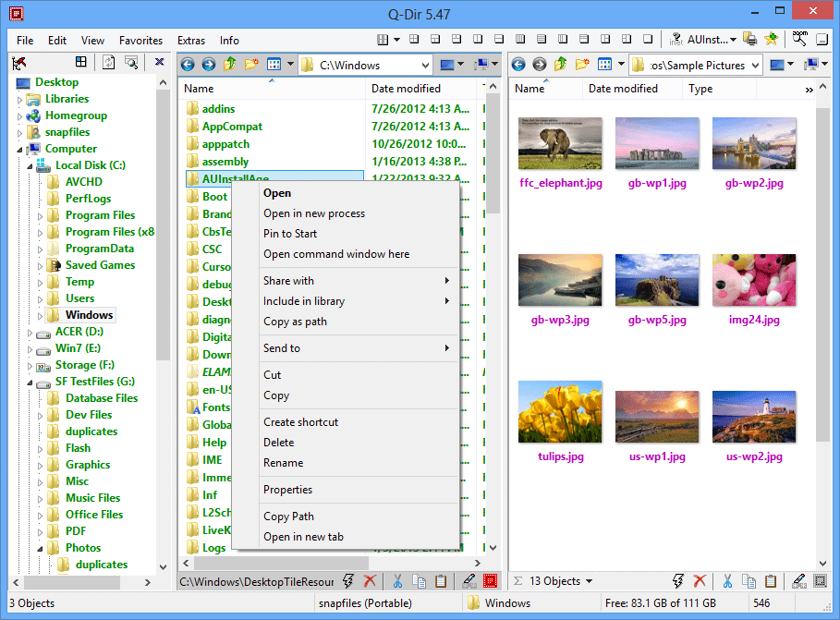The width and height of the screenshot is (840, 620).
Task: Go back in the C:\Windows pane
Action: (x=188, y=65)
